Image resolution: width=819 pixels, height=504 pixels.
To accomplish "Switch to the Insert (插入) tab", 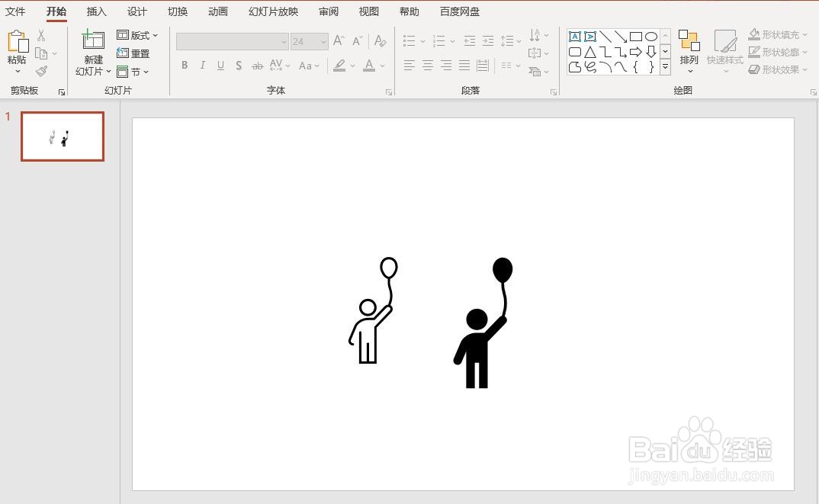I will (96, 11).
